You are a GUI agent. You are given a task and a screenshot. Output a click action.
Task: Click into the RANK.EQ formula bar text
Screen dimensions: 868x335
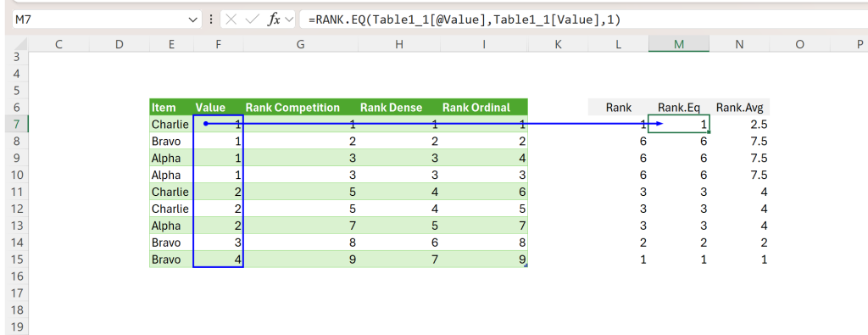[465, 20]
